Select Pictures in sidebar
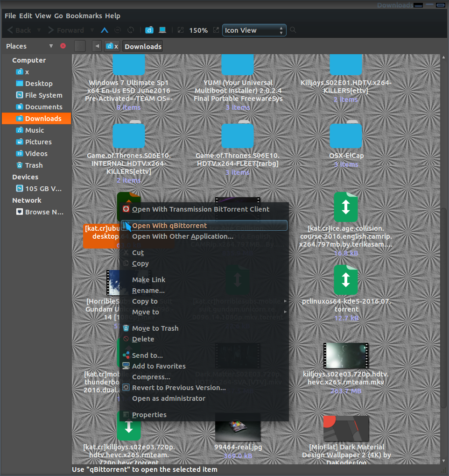 click(x=36, y=142)
